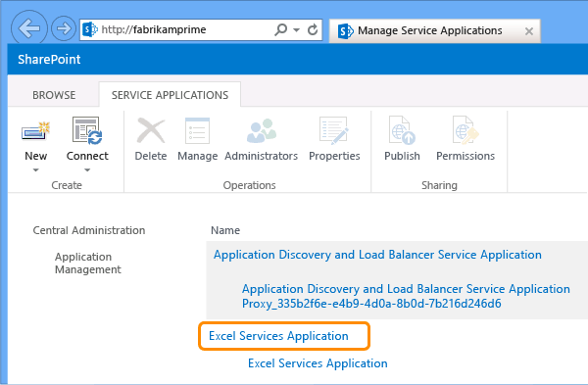Open Application Discovery and Load Balancer Service Application
This screenshot has width=588, height=385.
377,255
